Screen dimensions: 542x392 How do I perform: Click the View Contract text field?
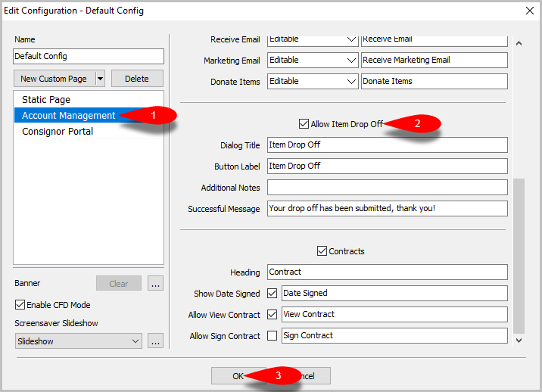pyautogui.click(x=394, y=315)
